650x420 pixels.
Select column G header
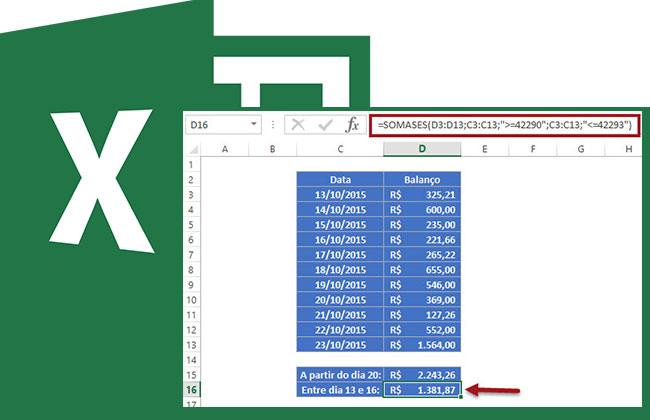click(x=581, y=149)
